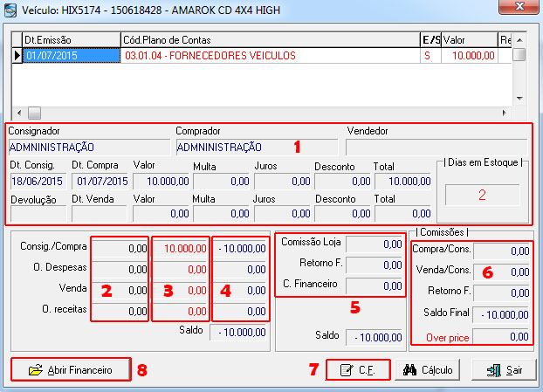
Task: Focus the Comprador field
Action: point(257,148)
